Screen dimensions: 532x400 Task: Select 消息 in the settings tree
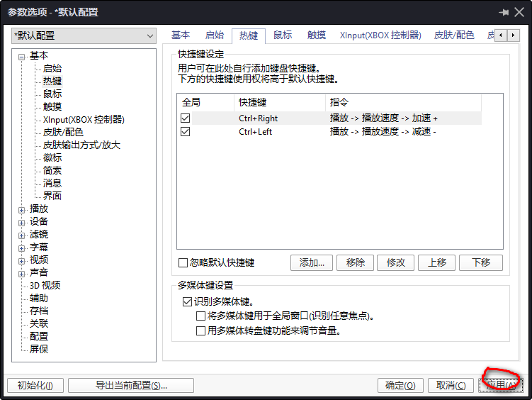pyautogui.click(x=52, y=183)
